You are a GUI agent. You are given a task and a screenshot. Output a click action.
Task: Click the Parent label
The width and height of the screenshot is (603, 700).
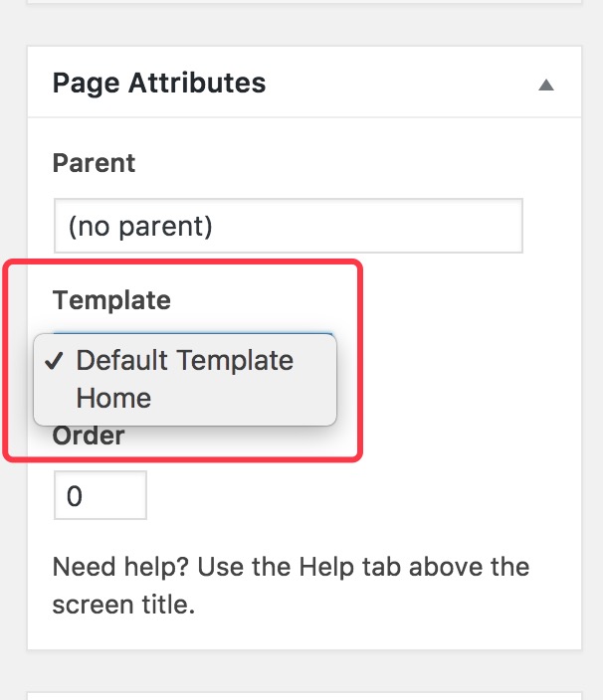click(94, 163)
